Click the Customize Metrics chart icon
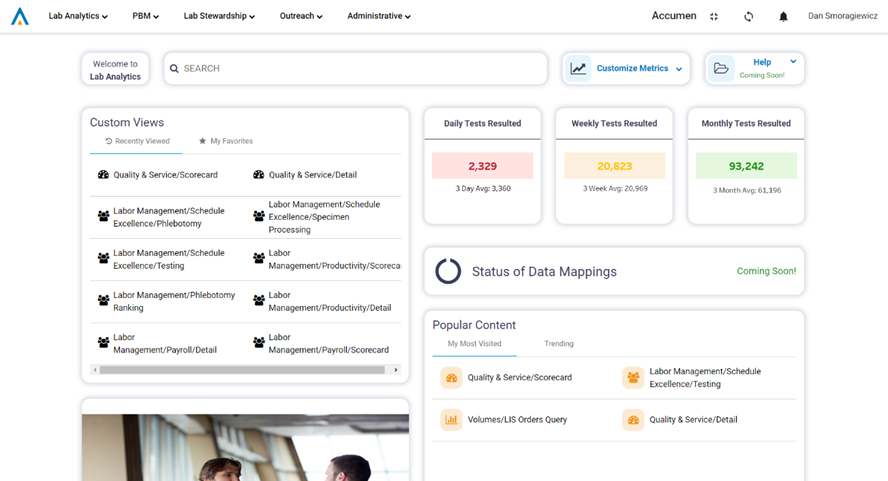 point(579,69)
